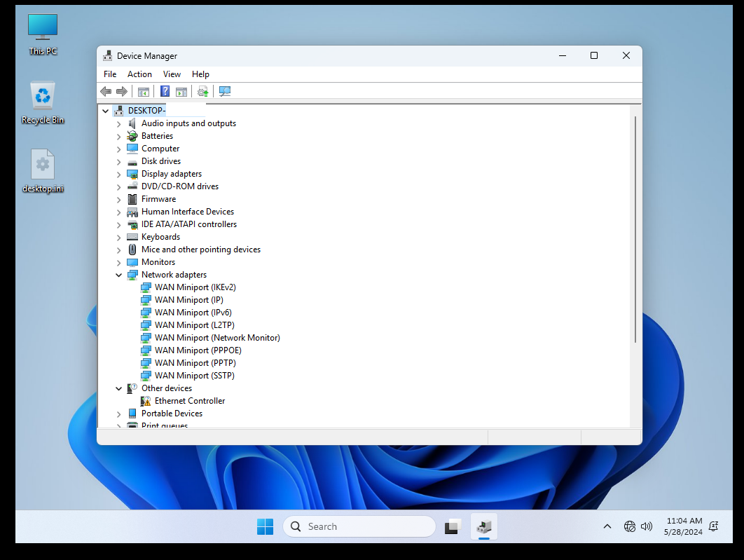
Task: Select the Firmware label
Action: click(x=158, y=199)
